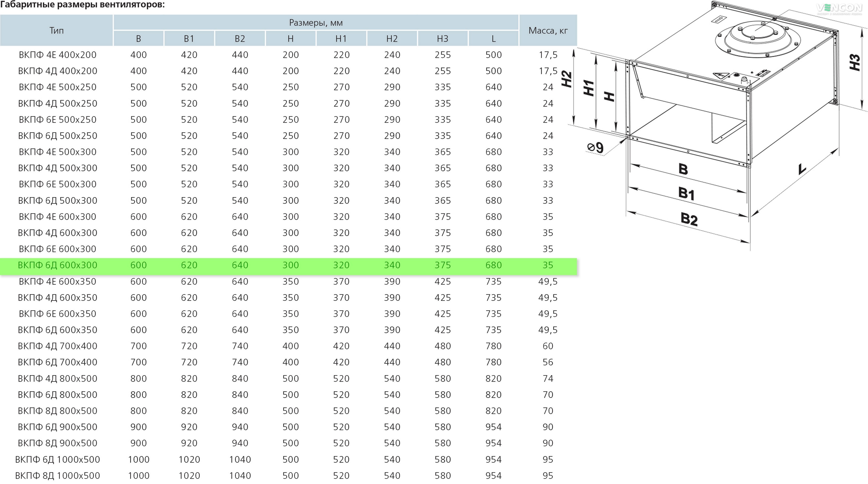Select row name 'ВКПФ 4Е 500x300'
868x484 pixels.
57,151
